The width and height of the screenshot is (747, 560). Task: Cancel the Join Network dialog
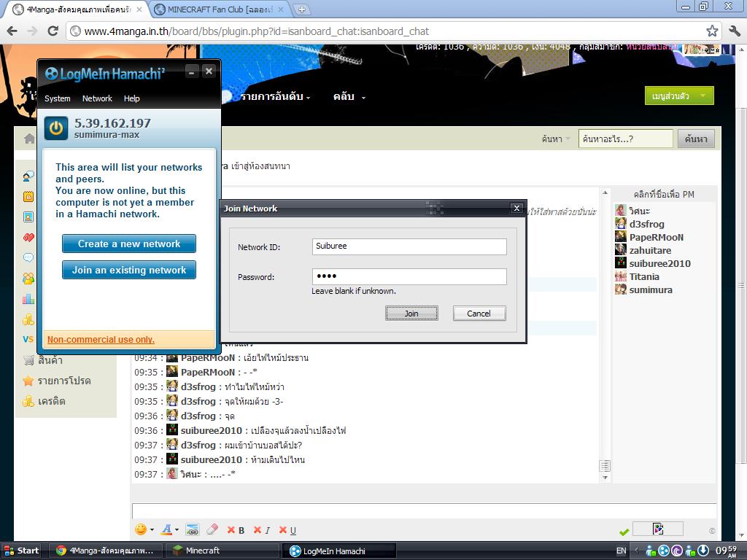(479, 314)
